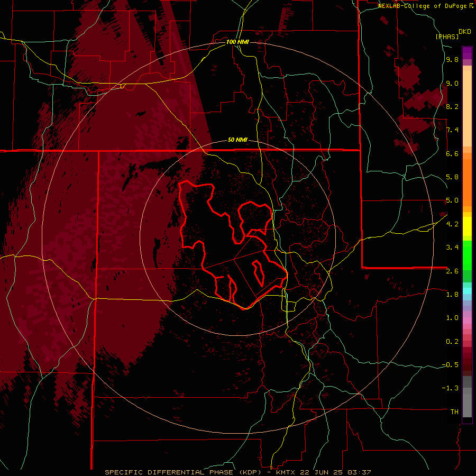This screenshot has height=476, width=476.
Task: Click the '03:37' time in caption
Action: tap(359, 472)
